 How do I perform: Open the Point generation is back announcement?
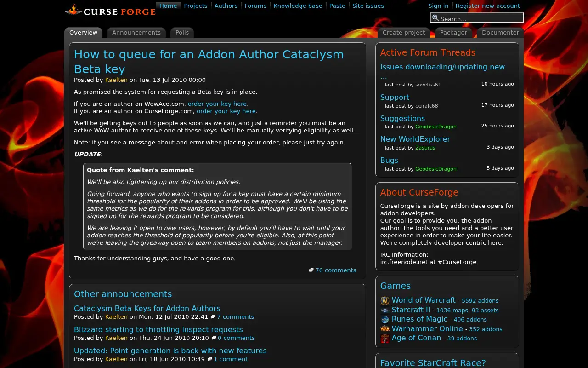point(170,351)
